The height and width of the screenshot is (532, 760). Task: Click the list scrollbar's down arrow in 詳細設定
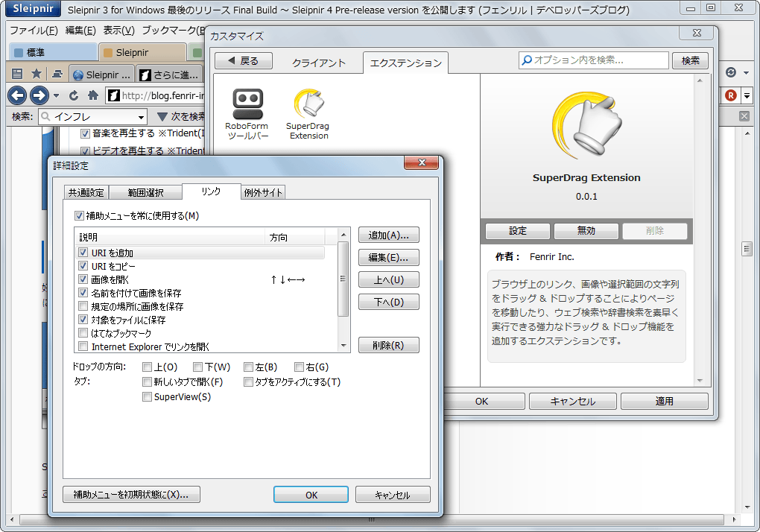point(343,346)
